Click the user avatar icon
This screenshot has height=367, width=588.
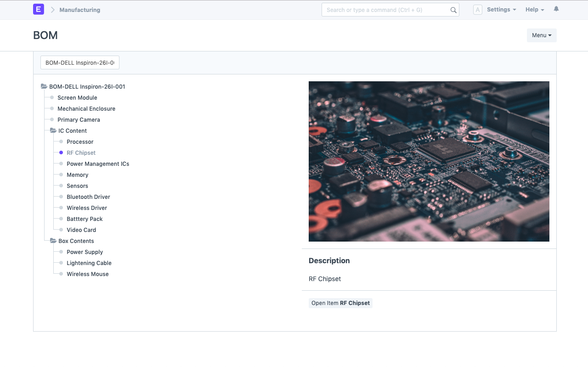coord(477,9)
